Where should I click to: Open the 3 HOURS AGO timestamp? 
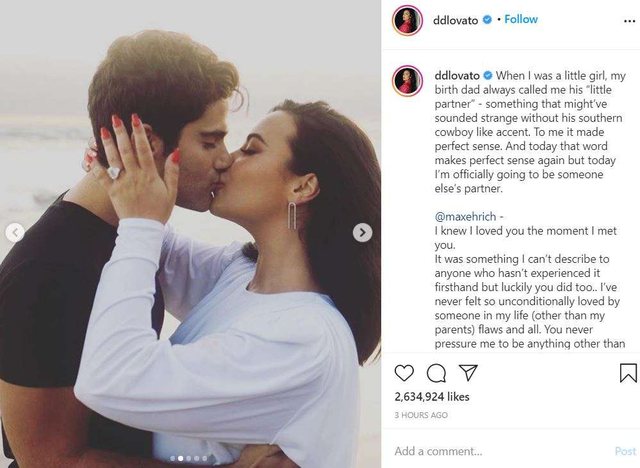pos(421,415)
